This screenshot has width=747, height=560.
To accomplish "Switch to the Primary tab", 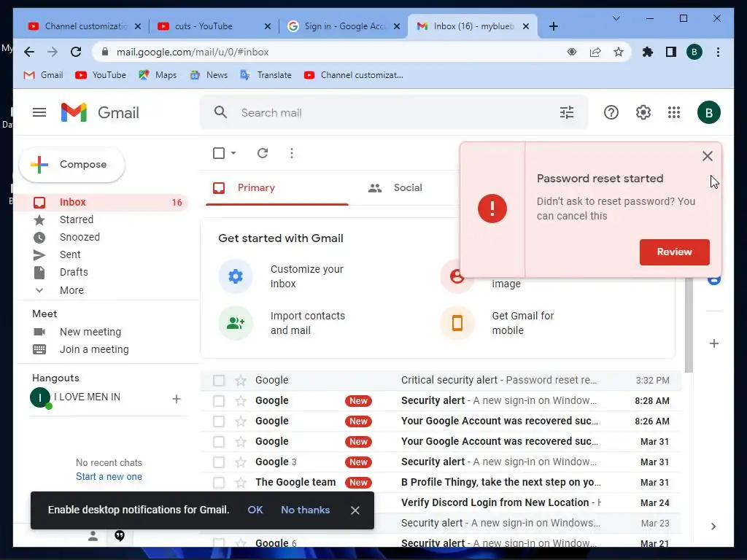I will point(277,187).
